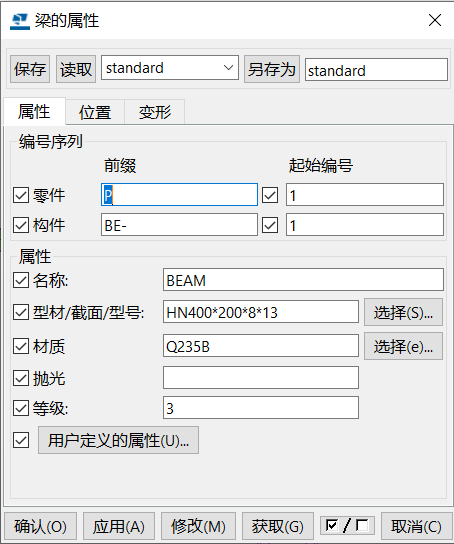Image resolution: width=454 pixels, height=544 pixels.
Task: Click the 另存为 button
Action: (272, 69)
